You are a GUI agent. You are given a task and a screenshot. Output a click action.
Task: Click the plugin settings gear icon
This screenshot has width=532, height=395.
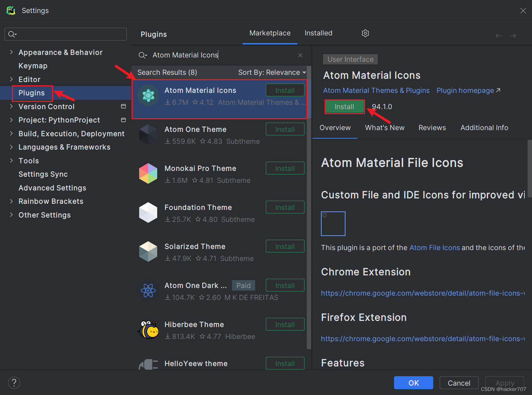coord(365,33)
